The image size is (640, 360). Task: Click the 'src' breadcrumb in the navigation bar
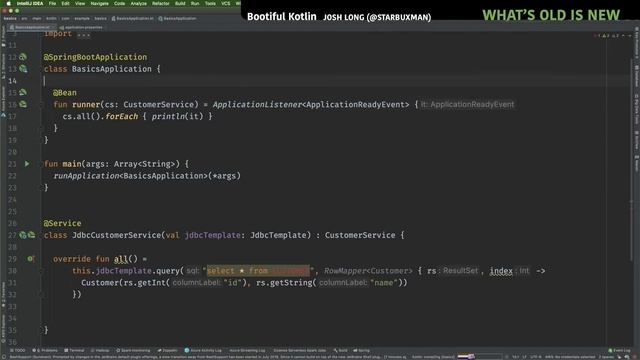(24, 18)
